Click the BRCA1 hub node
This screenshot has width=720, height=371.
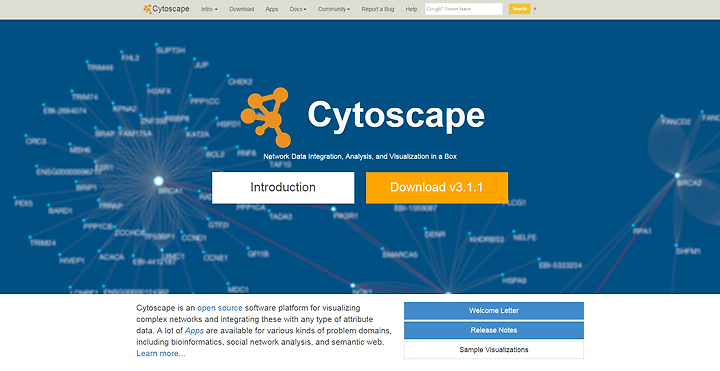[x=158, y=181]
